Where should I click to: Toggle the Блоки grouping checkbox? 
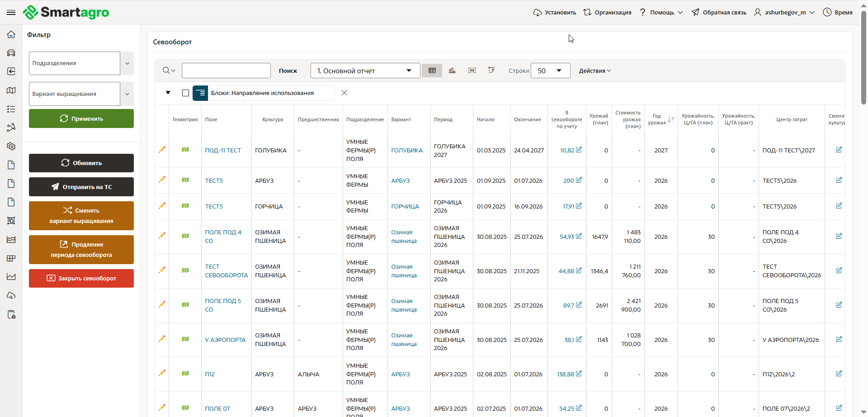185,93
